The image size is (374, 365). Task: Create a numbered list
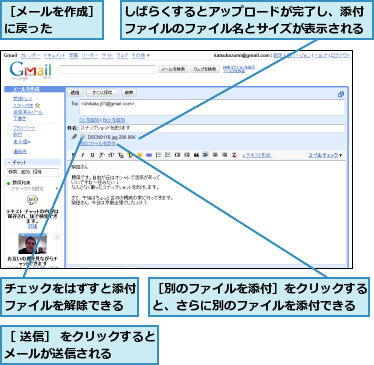click(159, 155)
